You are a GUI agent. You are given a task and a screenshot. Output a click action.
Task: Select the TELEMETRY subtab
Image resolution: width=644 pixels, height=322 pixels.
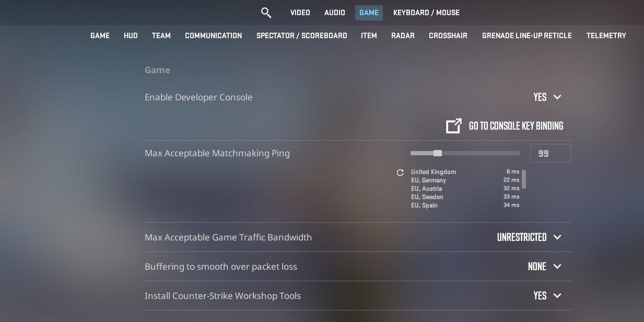point(606,36)
